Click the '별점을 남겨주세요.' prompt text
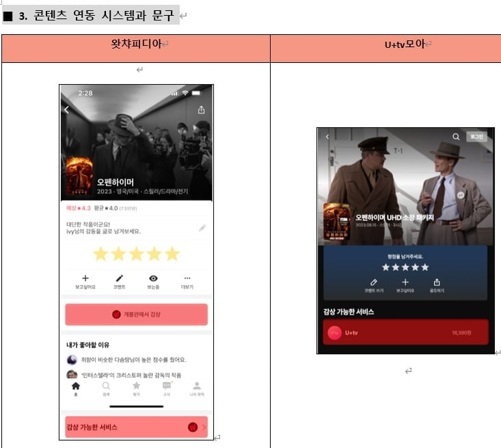This screenshot has width=501, height=448. coord(405,256)
